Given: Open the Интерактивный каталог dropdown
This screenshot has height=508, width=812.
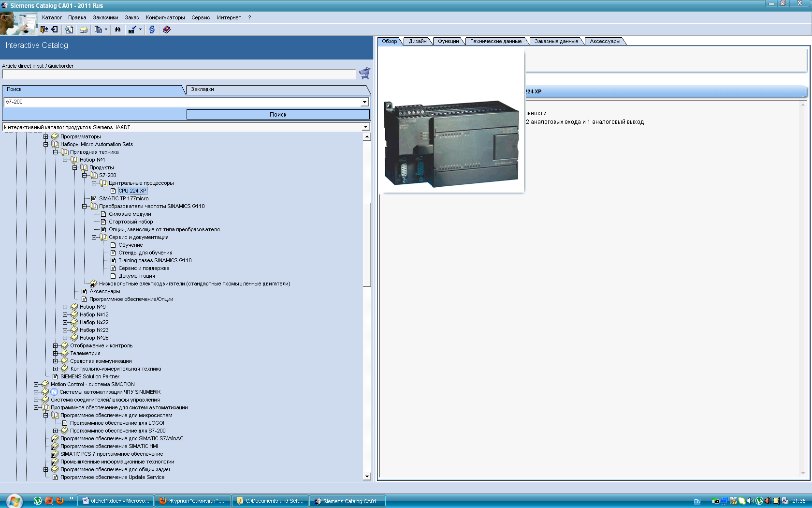Looking at the screenshot, I should tap(365, 127).
